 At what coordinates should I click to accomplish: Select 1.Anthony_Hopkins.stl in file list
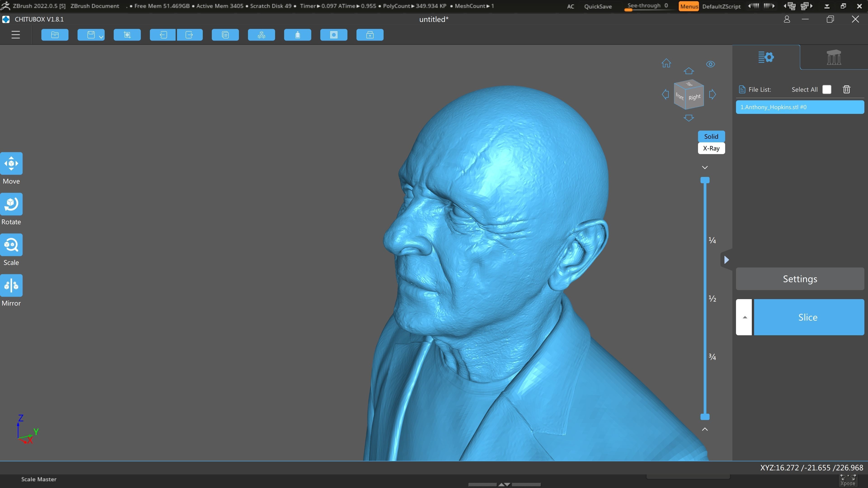click(x=800, y=107)
